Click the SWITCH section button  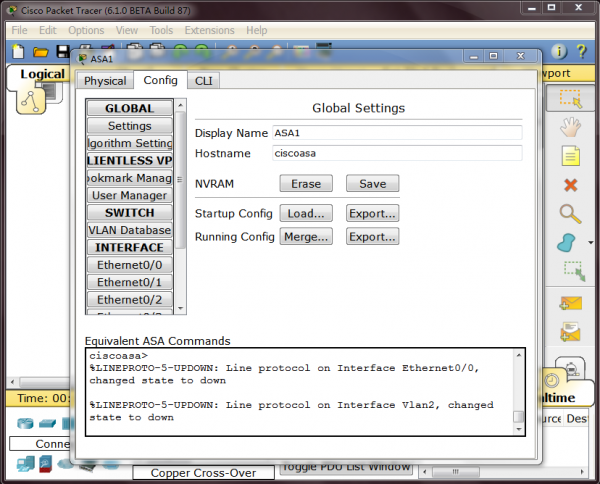pos(129,213)
